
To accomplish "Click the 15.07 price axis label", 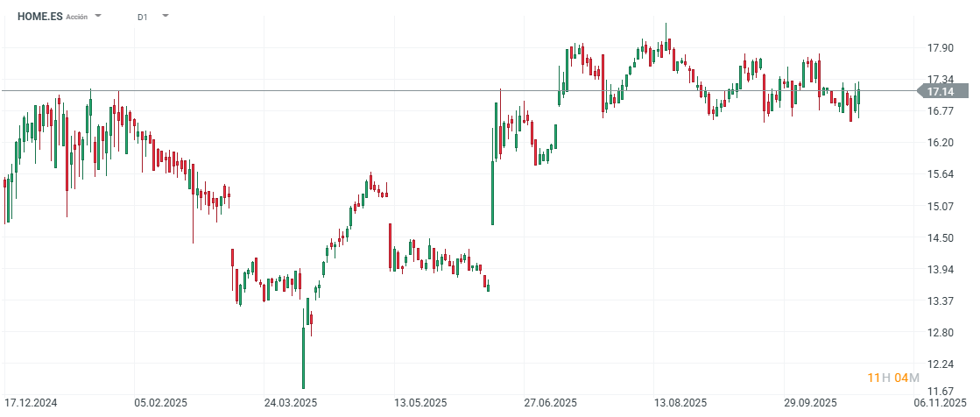I will [941, 207].
